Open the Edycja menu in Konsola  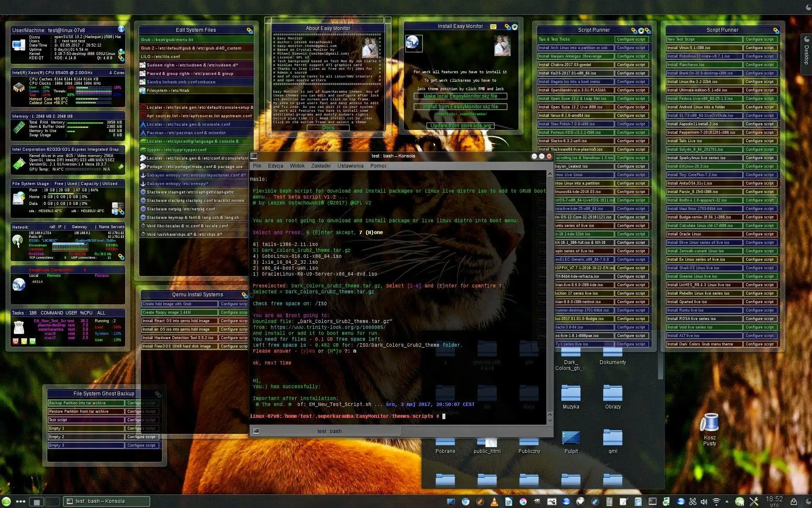(x=275, y=166)
